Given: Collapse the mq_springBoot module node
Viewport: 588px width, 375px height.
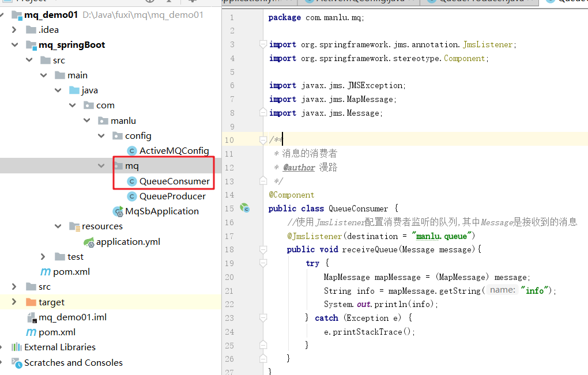Looking at the screenshot, I should point(14,44).
